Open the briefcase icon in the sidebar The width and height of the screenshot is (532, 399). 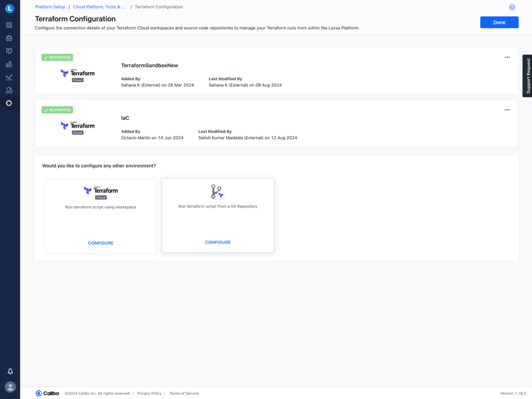coord(9,38)
